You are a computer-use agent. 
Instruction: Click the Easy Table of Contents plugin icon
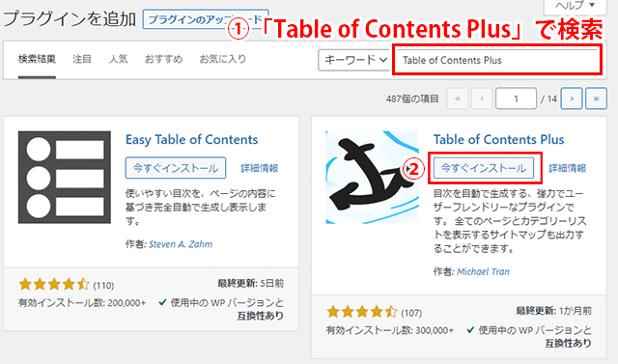click(65, 178)
